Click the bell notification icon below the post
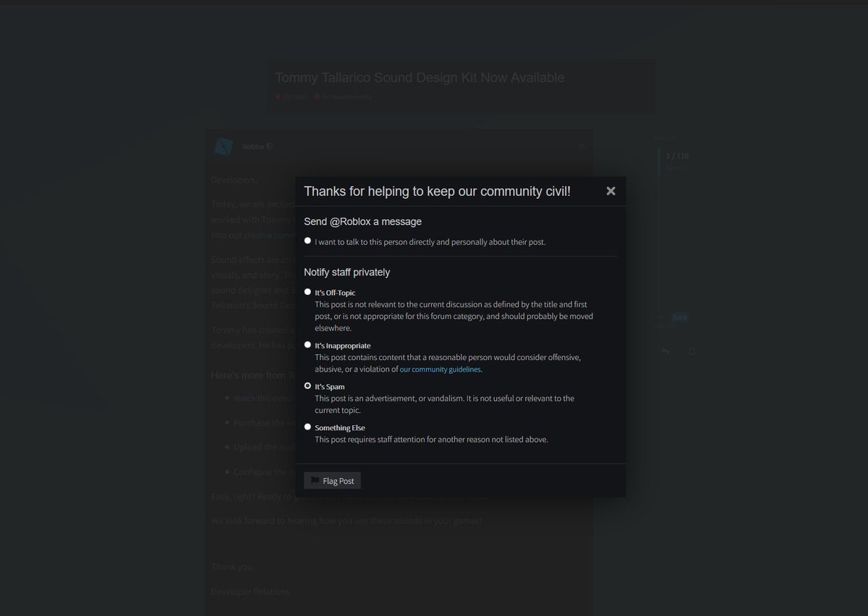The height and width of the screenshot is (616, 868). click(x=691, y=351)
